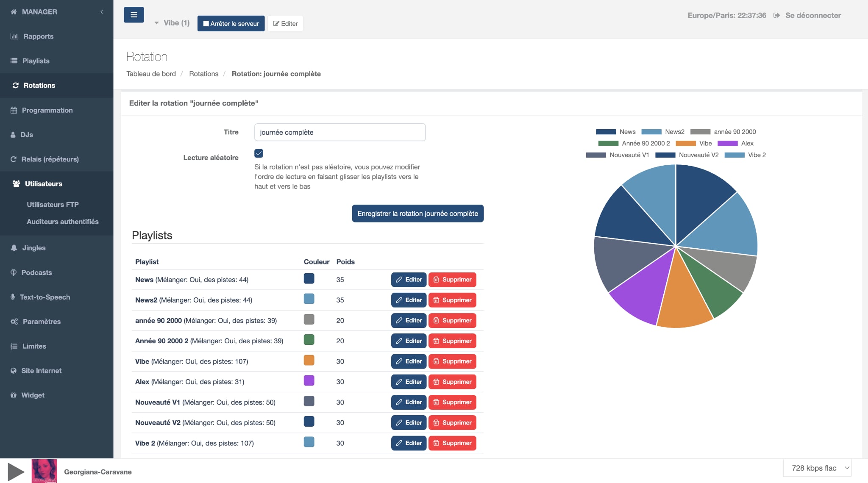Go to Utilisateurs FTP in the sidebar
This screenshot has width=868, height=483.
[52, 204]
